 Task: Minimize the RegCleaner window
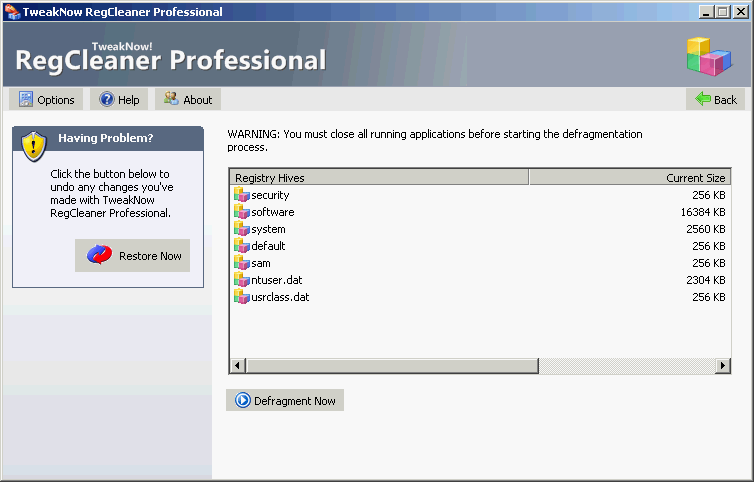point(706,12)
